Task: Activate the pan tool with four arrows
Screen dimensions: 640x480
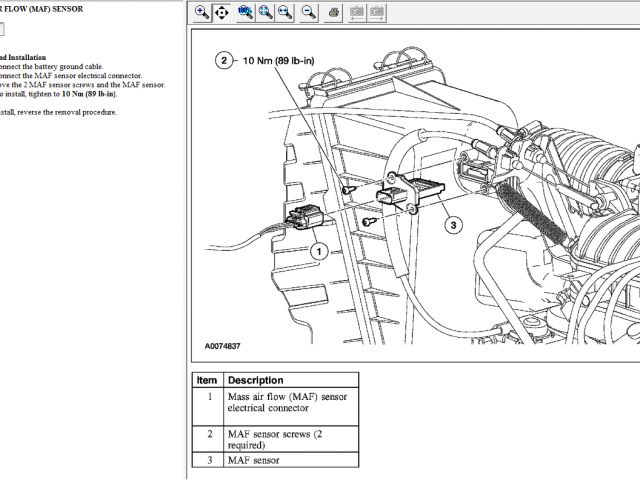Action: 222,12
